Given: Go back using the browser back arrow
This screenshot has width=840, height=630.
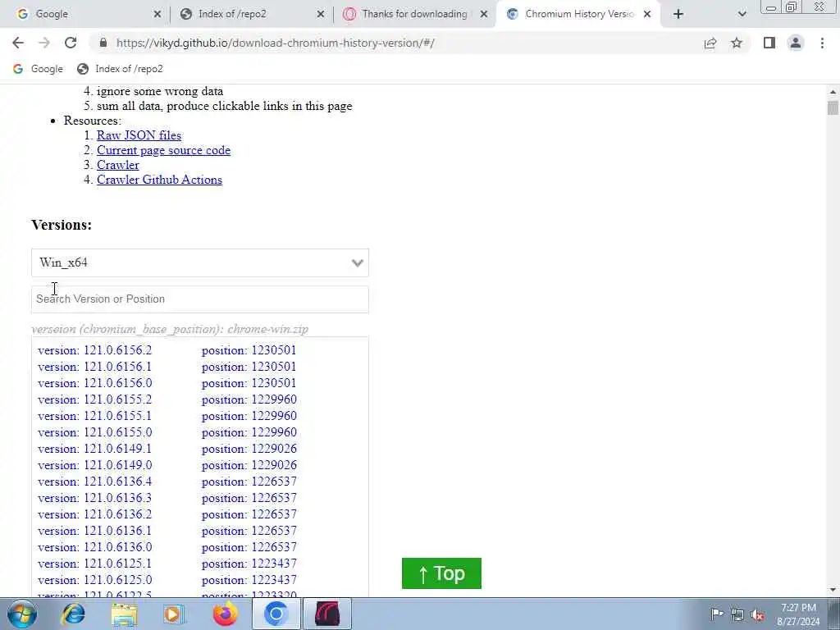Looking at the screenshot, I should (18, 43).
